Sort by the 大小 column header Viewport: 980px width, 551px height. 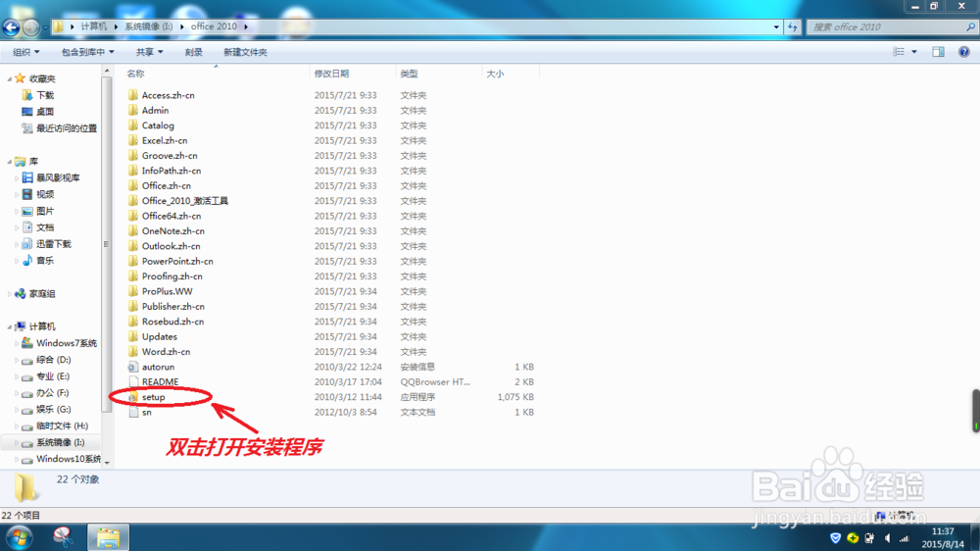pos(495,74)
